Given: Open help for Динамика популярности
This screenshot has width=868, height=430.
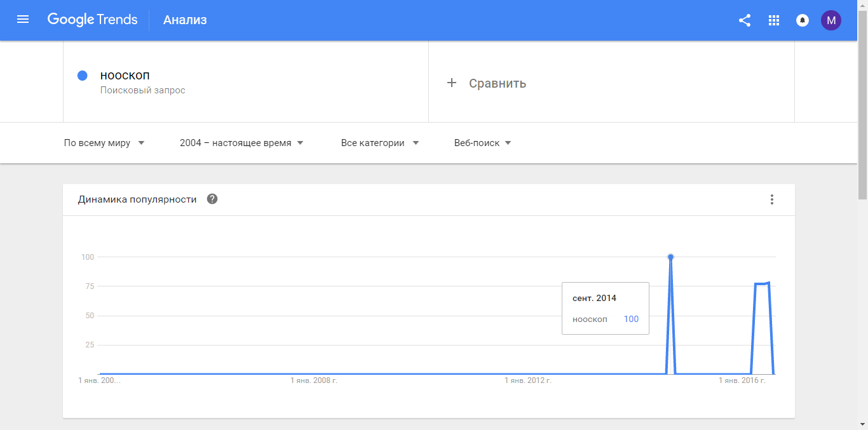Looking at the screenshot, I should pos(212,199).
